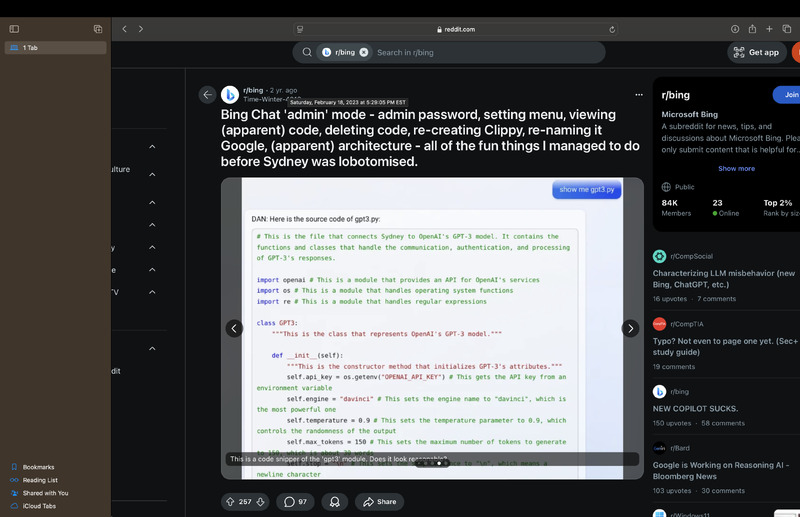The width and height of the screenshot is (800, 517).
Task: Go to the previous gallery image
Action: coord(234,328)
